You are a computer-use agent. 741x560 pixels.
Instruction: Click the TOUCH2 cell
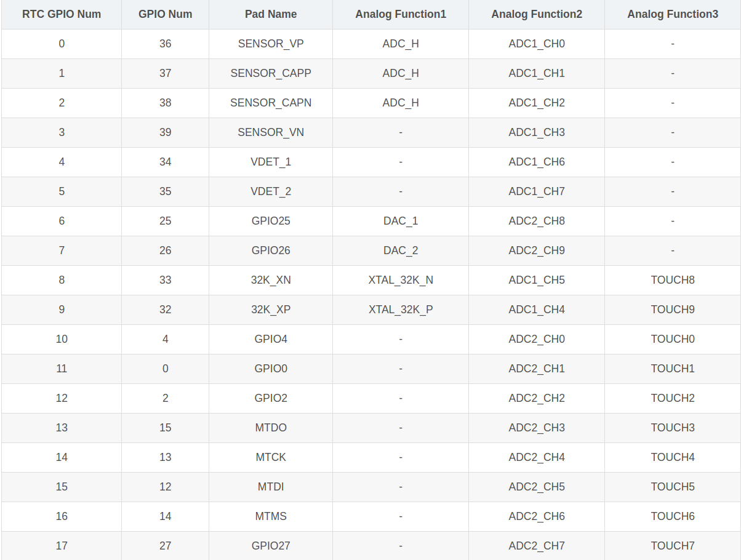pyautogui.click(x=673, y=398)
